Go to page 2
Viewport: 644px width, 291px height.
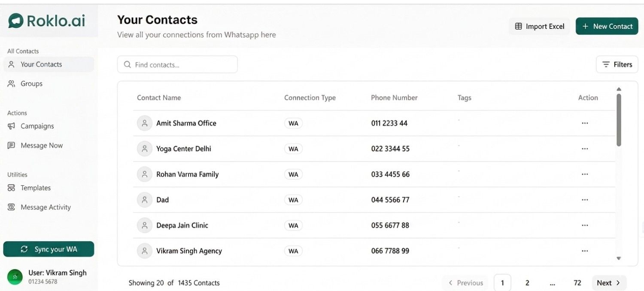click(x=527, y=283)
